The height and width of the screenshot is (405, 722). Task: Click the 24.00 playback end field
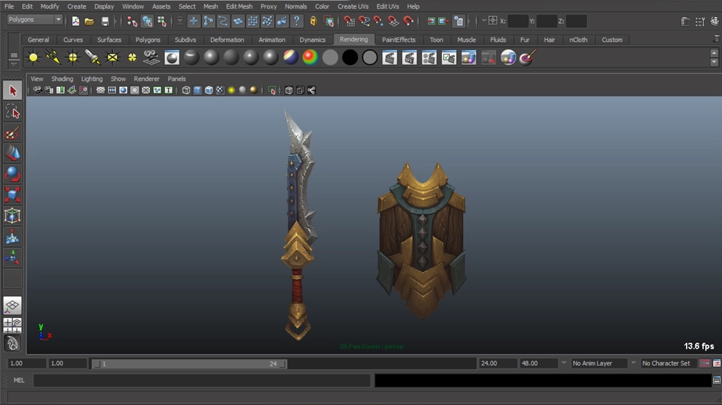coord(498,363)
